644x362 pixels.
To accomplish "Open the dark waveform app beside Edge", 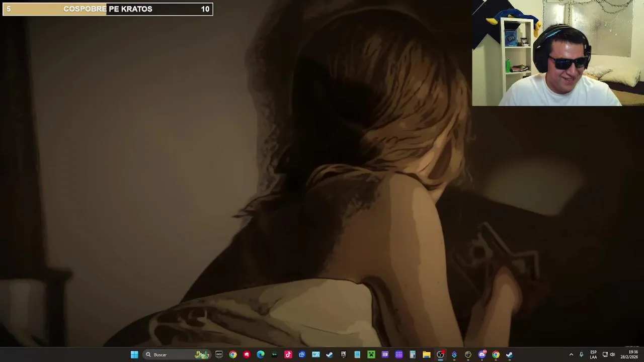I will click(274, 354).
